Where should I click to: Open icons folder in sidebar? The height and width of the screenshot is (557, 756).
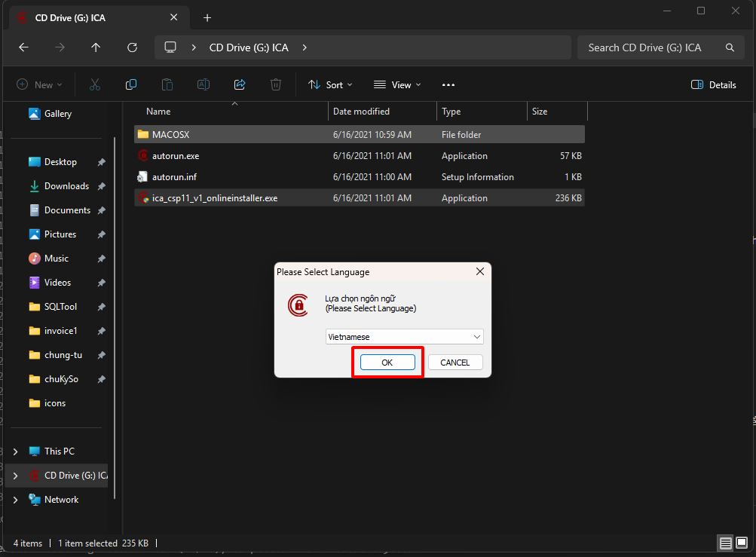tap(54, 403)
